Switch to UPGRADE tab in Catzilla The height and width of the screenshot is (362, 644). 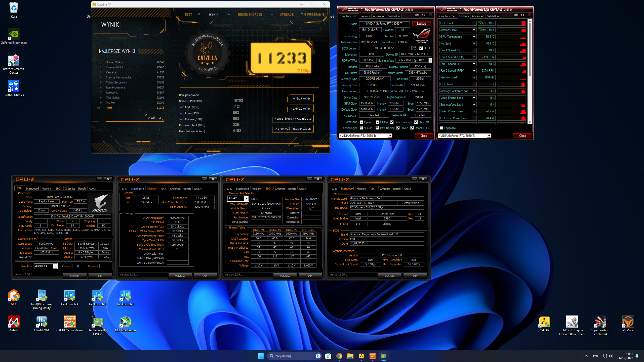[x=287, y=15]
